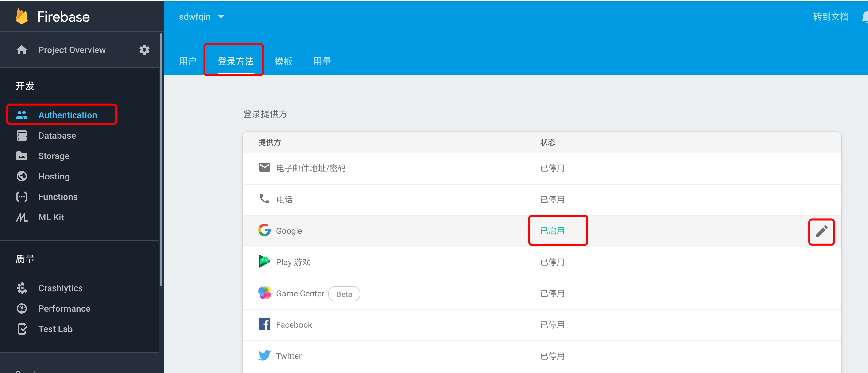Click the Project Overview home icon
Viewport: 868px width, 373px height.
tap(22, 50)
